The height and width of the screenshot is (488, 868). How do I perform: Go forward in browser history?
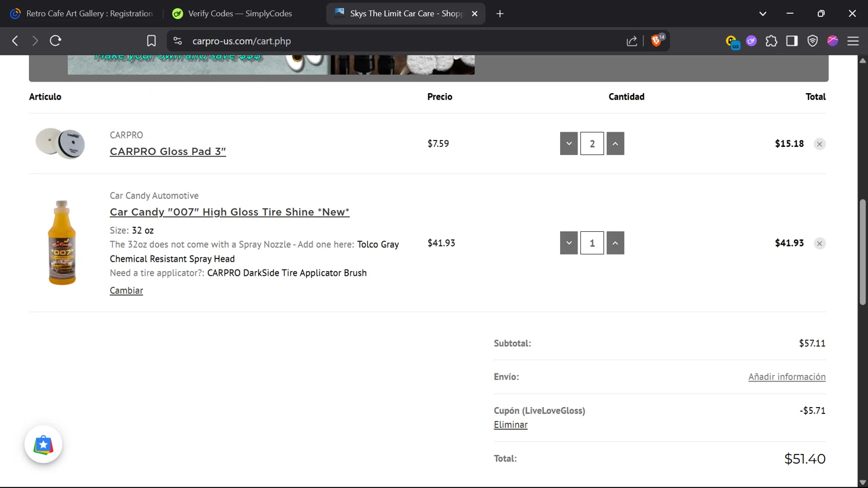[35, 41]
